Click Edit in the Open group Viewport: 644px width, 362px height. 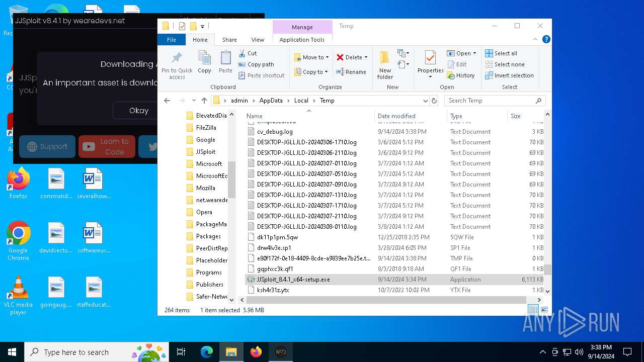click(x=457, y=64)
